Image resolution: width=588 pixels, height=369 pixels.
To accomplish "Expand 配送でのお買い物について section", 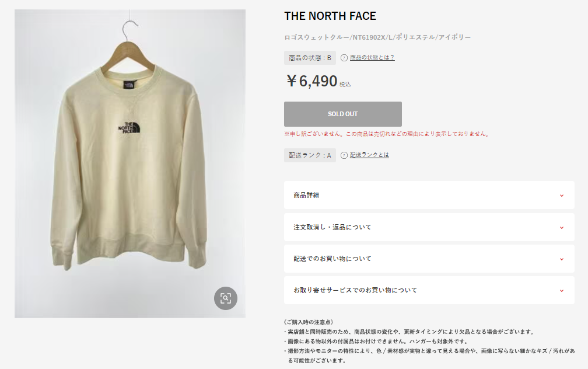I will tap(429, 259).
